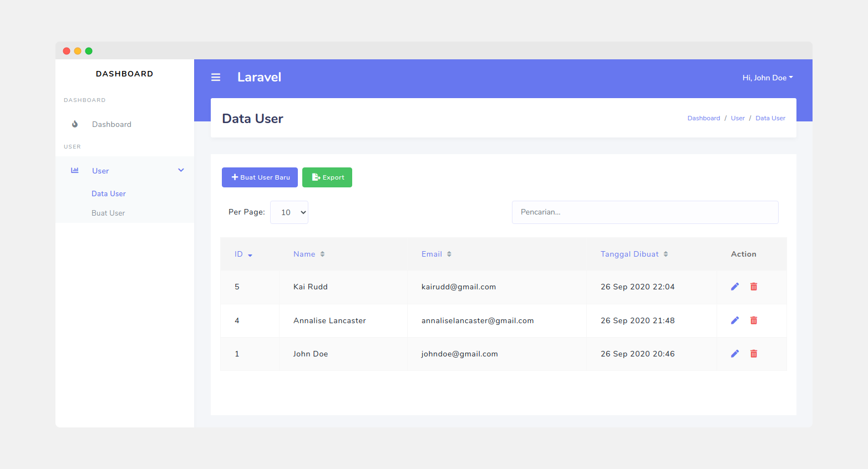Viewport: 868px width, 469px height.
Task: Edit Kai Rudd with pencil icon
Action: (735, 287)
